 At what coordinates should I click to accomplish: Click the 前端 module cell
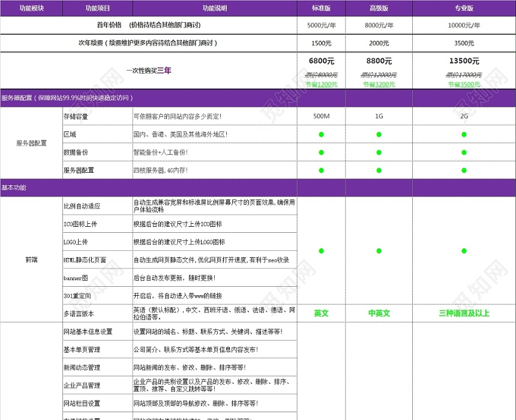coord(32,260)
